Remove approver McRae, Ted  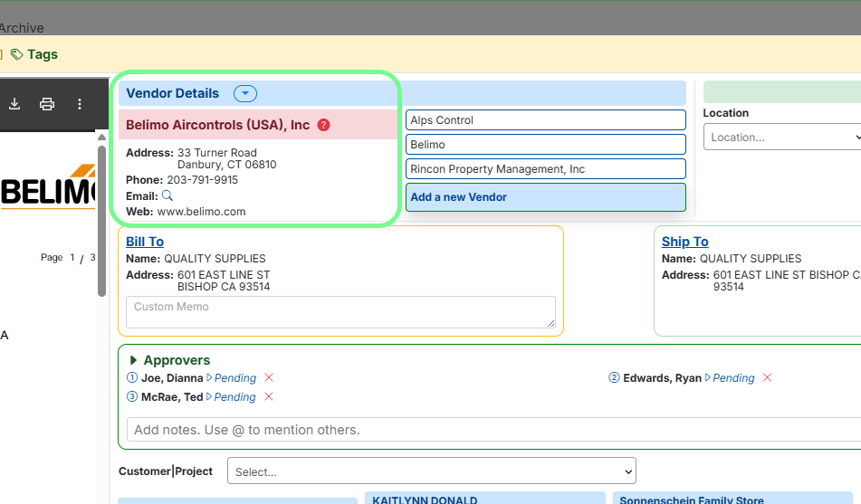pos(269,396)
